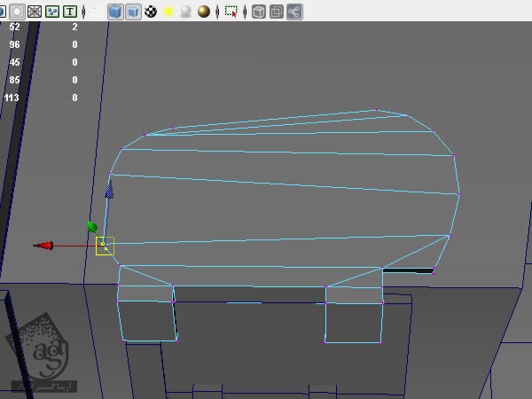The height and width of the screenshot is (399, 532).
Task: Click the green axis manipulator handle
Action: [x=92, y=227]
